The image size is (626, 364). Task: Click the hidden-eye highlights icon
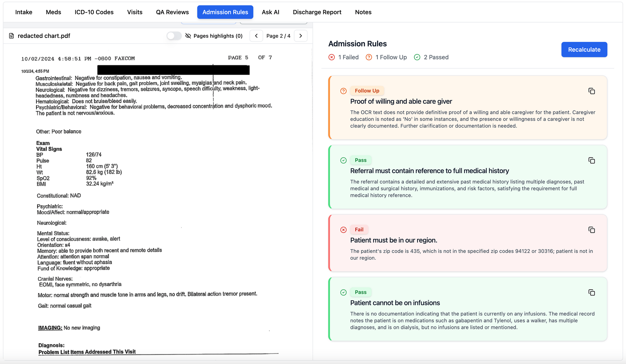click(188, 36)
